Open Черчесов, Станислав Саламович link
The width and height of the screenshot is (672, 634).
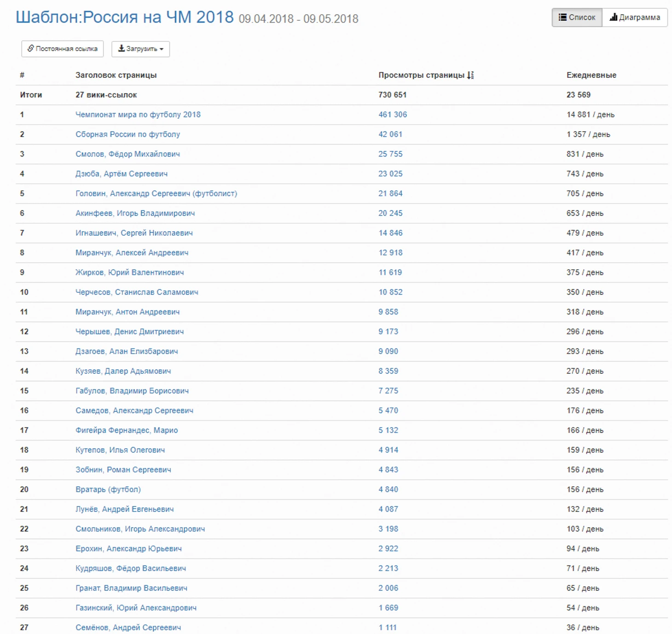point(137,292)
